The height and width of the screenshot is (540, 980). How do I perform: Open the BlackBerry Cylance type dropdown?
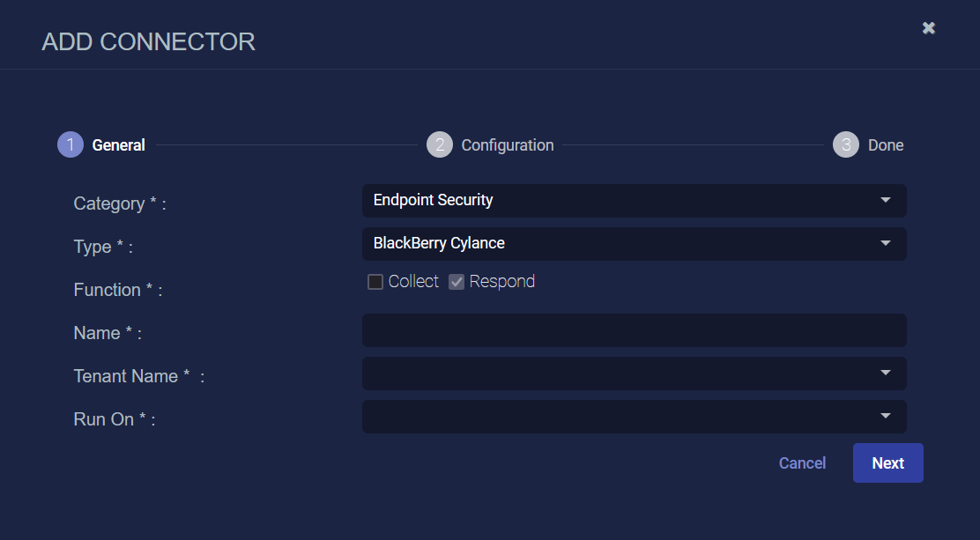(x=634, y=244)
